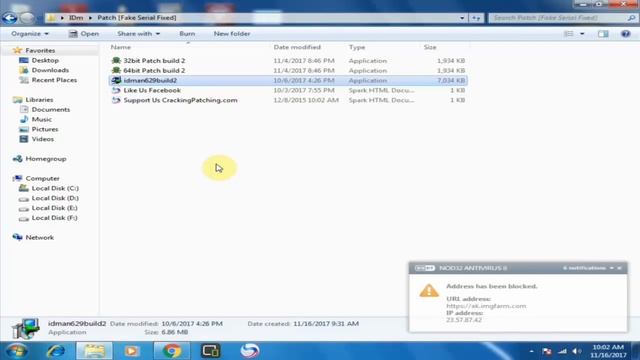The height and width of the screenshot is (360, 640).
Task: Click the blocked URL address in NOD32 alert
Action: coord(486,306)
